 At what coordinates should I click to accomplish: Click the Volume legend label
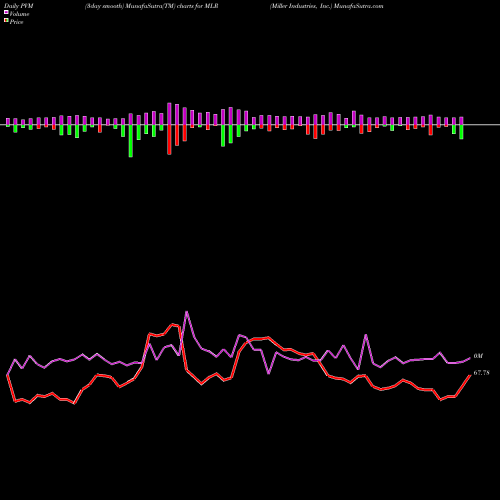tap(19, 14)
